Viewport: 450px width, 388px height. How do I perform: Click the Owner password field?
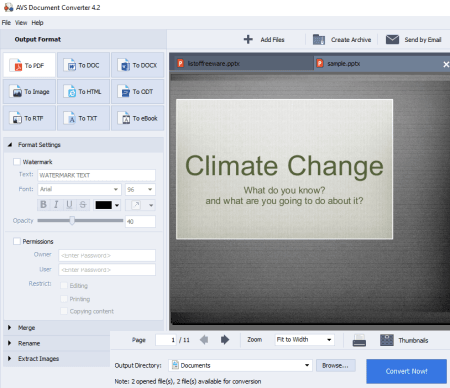[107, 256]
